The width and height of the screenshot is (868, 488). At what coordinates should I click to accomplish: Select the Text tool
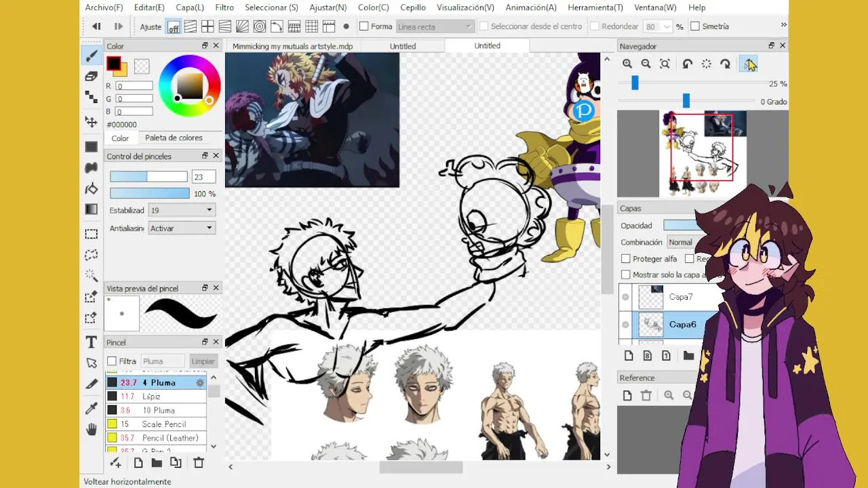pos(91,342)
